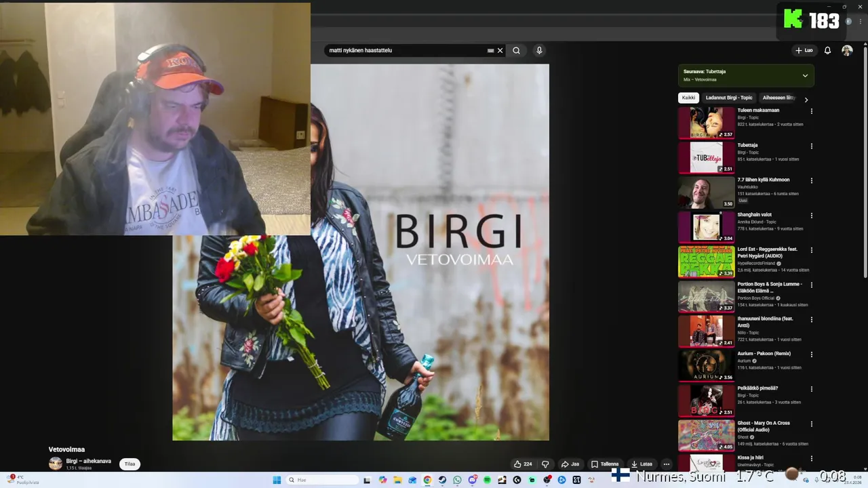Open options menu for Aurium Pakoon Remix
Viewport: 868px width, 488px height.
point(811,354)
